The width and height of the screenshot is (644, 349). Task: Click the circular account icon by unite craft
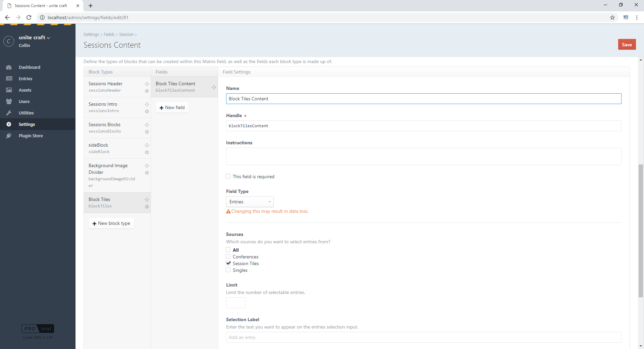click(9, 41)
